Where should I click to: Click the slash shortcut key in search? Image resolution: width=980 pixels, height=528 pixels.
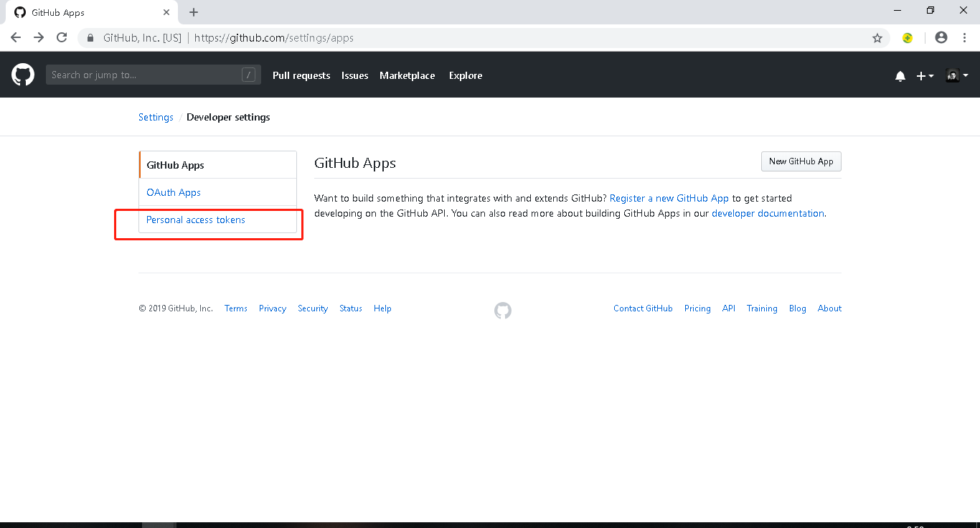pos(248,75)
